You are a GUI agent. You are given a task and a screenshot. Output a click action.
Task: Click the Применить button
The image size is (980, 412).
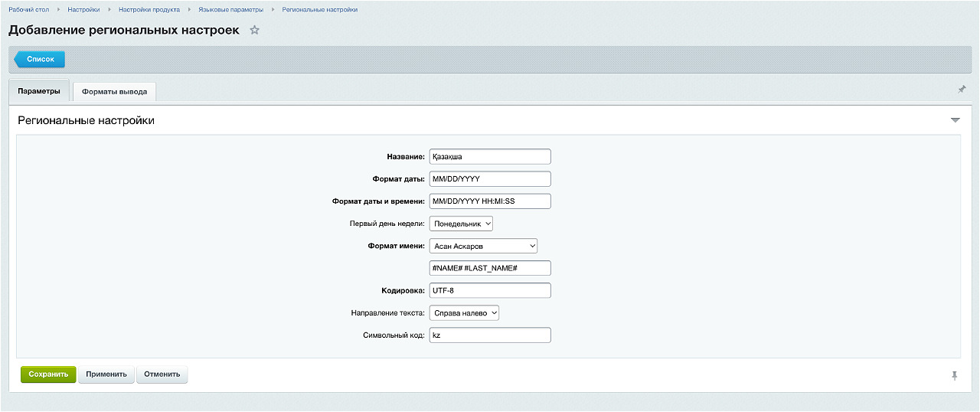pos(106,374)
